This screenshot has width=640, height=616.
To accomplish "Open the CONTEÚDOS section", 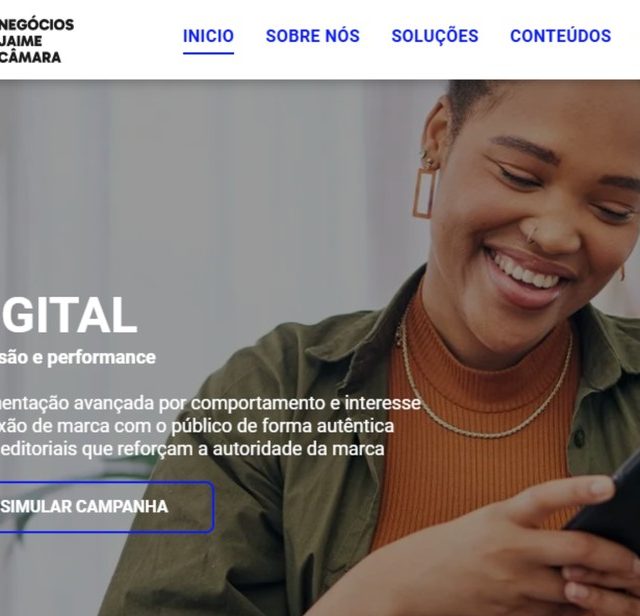I will pos(560,36).
